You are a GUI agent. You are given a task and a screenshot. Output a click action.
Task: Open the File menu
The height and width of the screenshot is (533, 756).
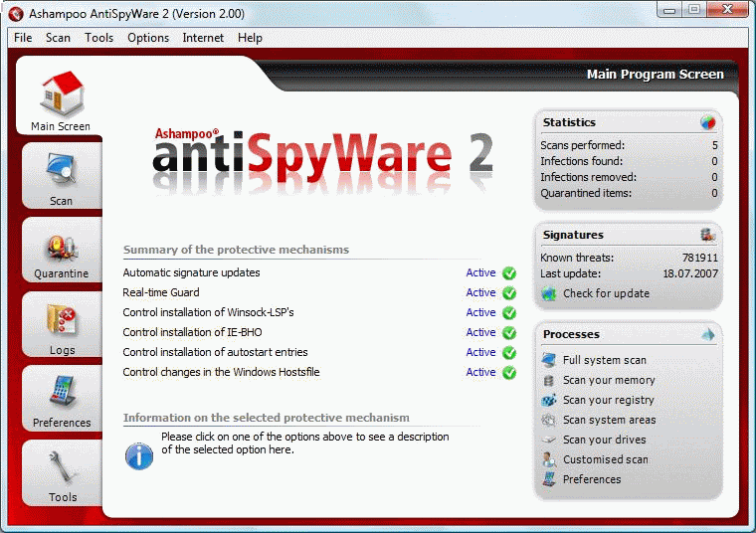[x=23, y=38]
